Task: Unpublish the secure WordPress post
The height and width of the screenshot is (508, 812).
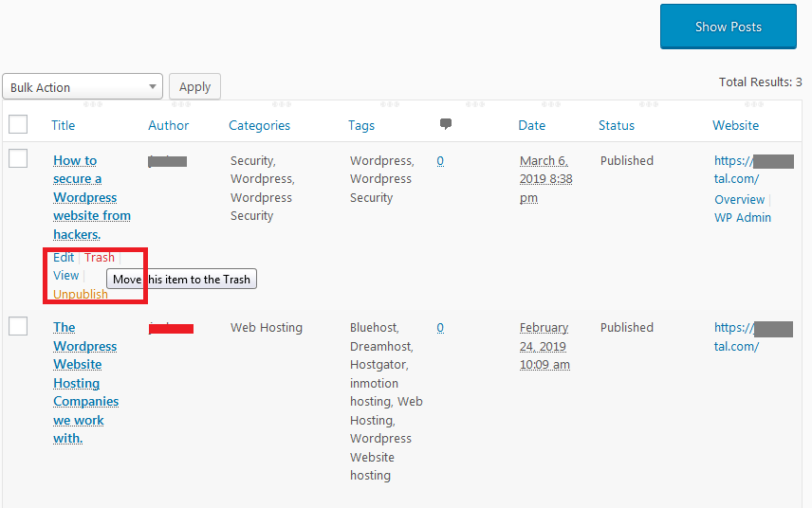Action: [81, 295]
